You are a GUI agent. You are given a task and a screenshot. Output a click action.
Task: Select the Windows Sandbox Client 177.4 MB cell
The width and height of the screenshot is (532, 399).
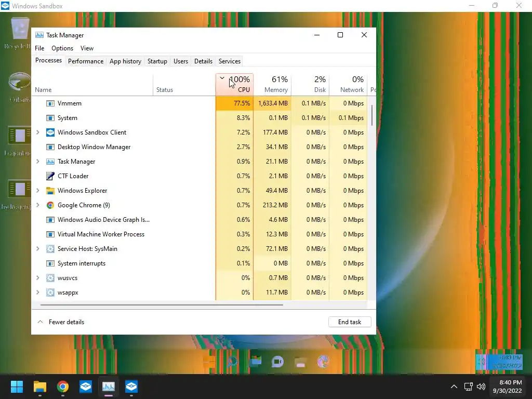click(272, 132)
